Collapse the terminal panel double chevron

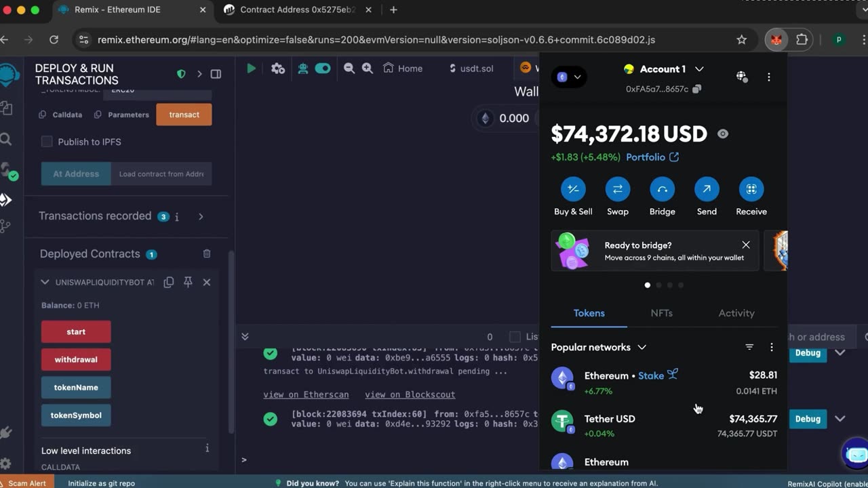point(245,337)
